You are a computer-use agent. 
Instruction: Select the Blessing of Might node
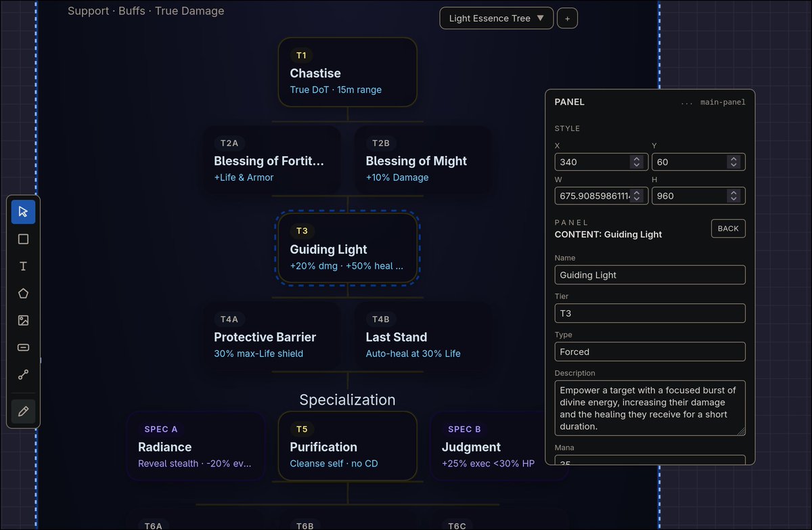click(x=424, y=160)
